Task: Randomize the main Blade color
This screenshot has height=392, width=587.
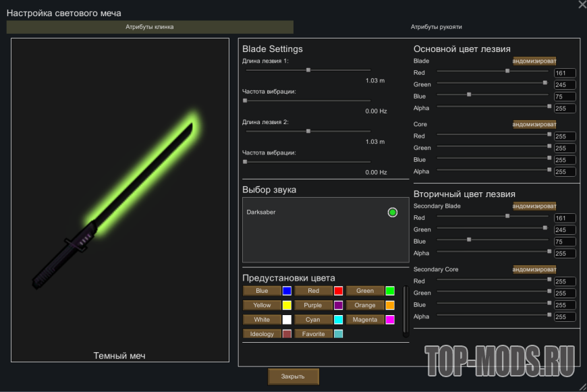Action: (x=534, y=61)
